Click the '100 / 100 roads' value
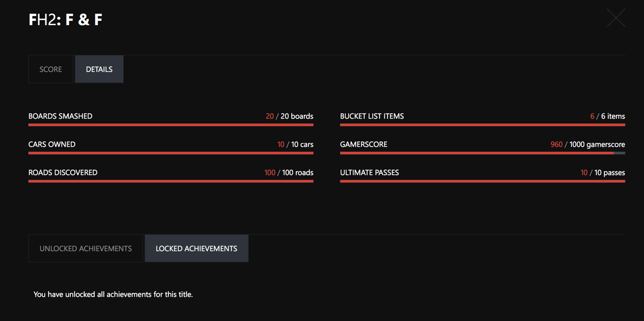Screen dimensions: 644x321 (289, 172)
